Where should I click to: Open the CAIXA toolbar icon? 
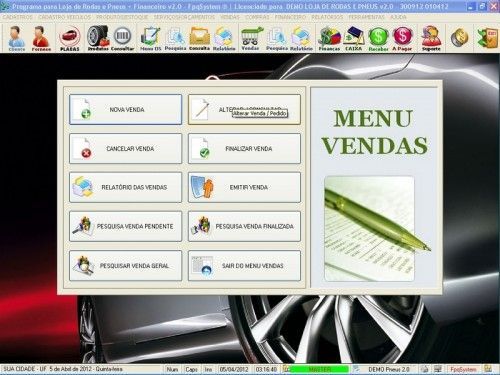(x=354, y=38)
